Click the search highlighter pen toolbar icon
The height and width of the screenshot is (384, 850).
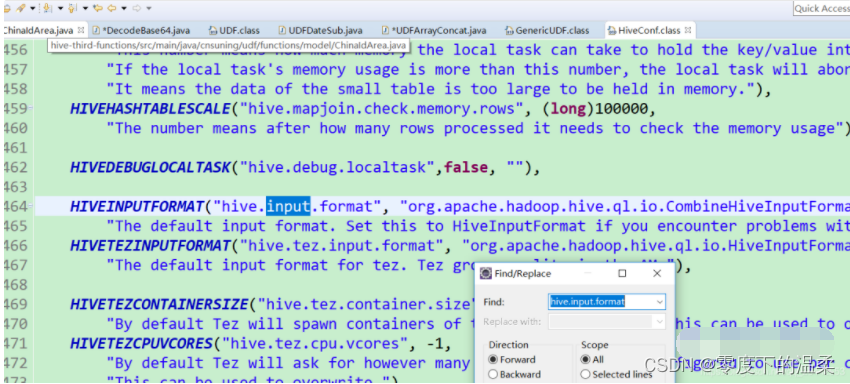pos(21,8)
